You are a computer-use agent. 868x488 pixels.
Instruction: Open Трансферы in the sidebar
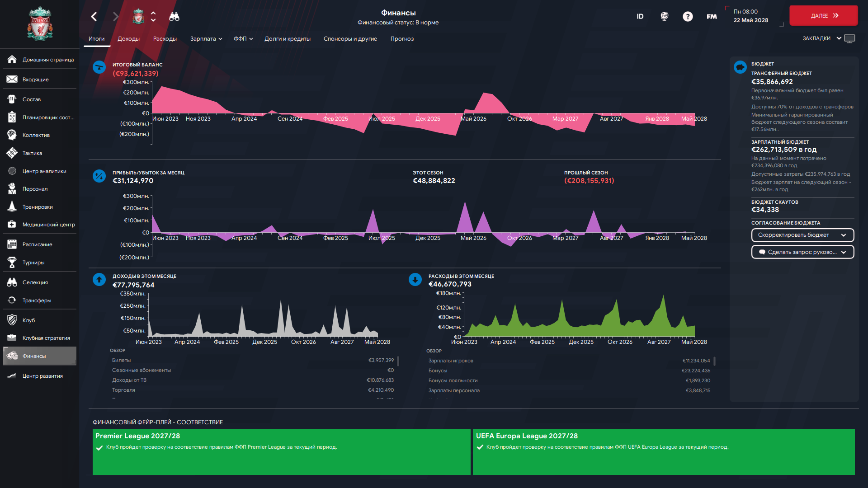point(37,300)
